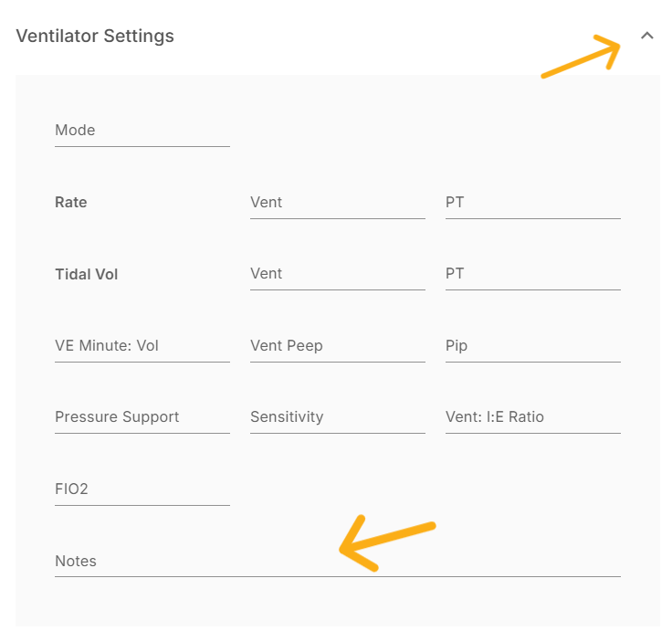Click the orange arrow pointing at chevron
The image size is (672, 631).
pos(582,58)
